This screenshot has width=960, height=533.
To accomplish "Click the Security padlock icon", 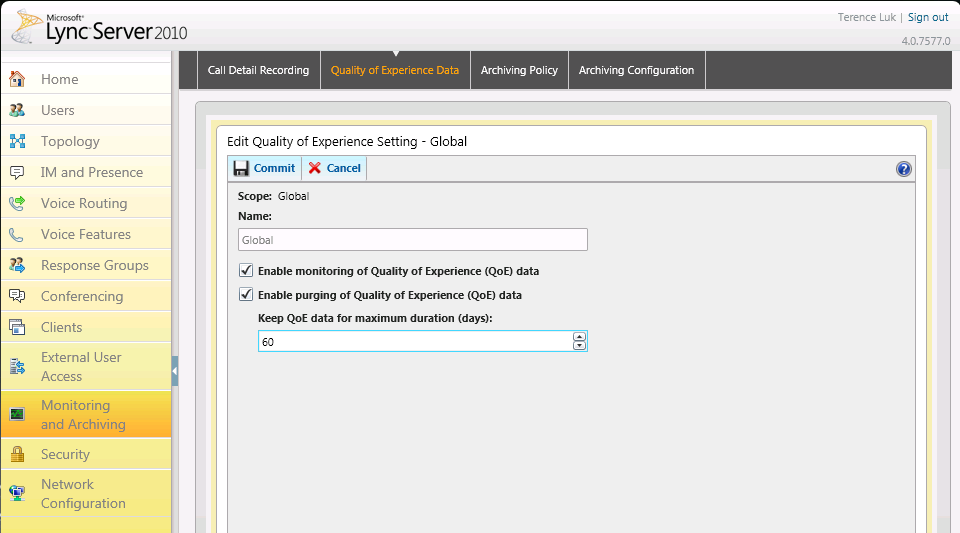I will pos(17,454).
